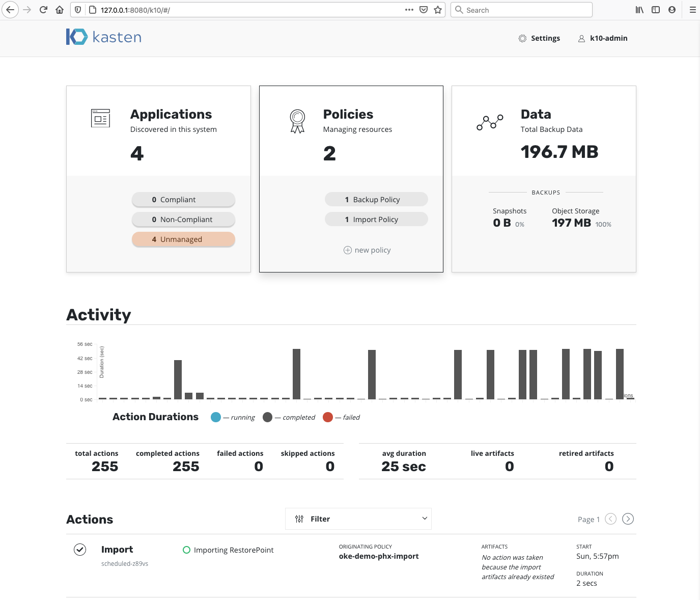Toggle the Unmanaged applications filter
700x600 pixels.
(x=183, y=239)
